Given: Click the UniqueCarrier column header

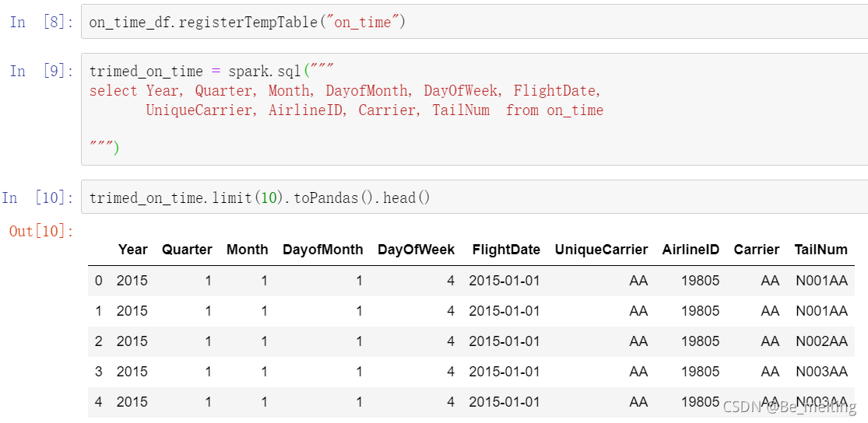Looking at the screenshot, I should [x=601, y=250].
